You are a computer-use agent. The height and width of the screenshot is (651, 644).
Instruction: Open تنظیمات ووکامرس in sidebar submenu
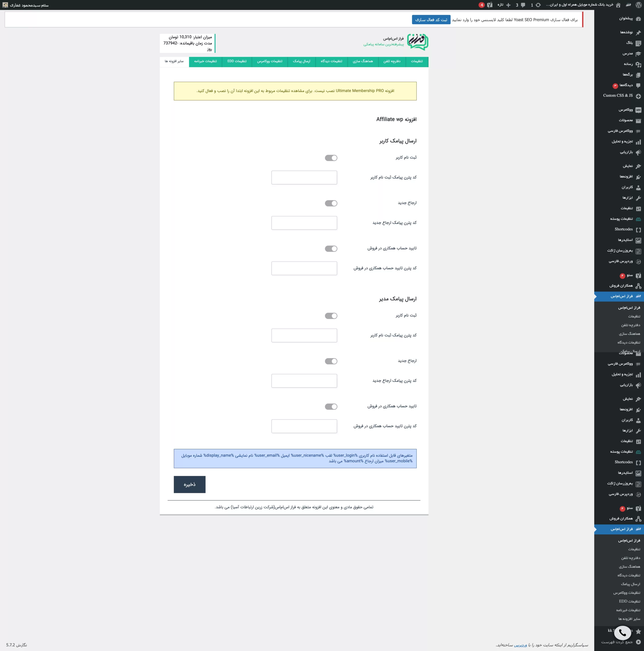pyautogui.click(x=627, y=593)
